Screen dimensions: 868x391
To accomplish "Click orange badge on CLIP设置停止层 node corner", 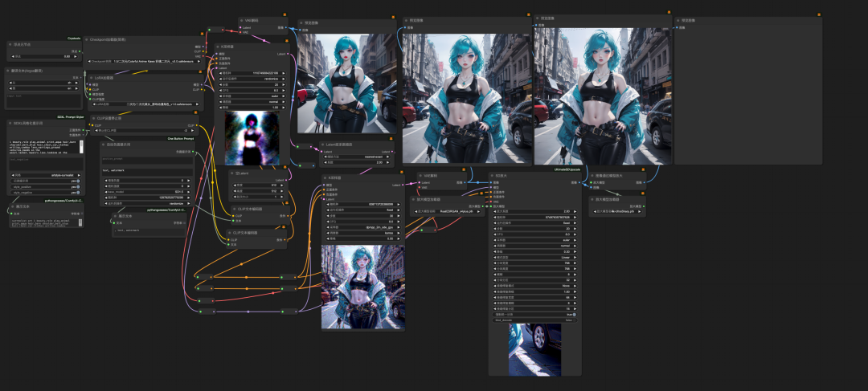I will click(197, 113).
